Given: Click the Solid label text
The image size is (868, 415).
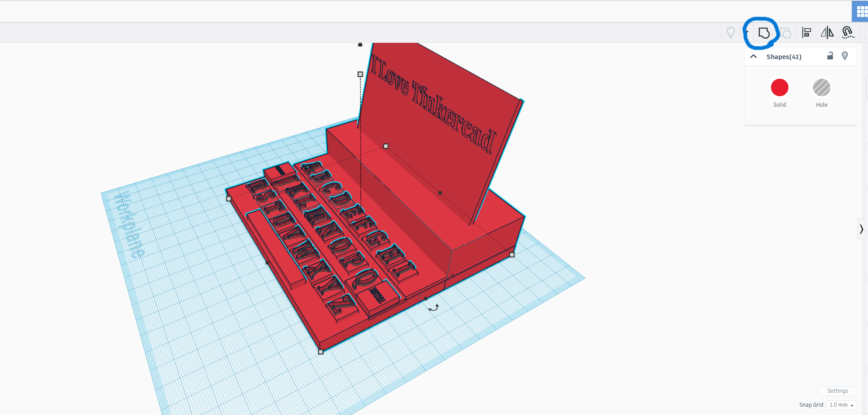Looking at the screenshot, I should pos(779,105).
